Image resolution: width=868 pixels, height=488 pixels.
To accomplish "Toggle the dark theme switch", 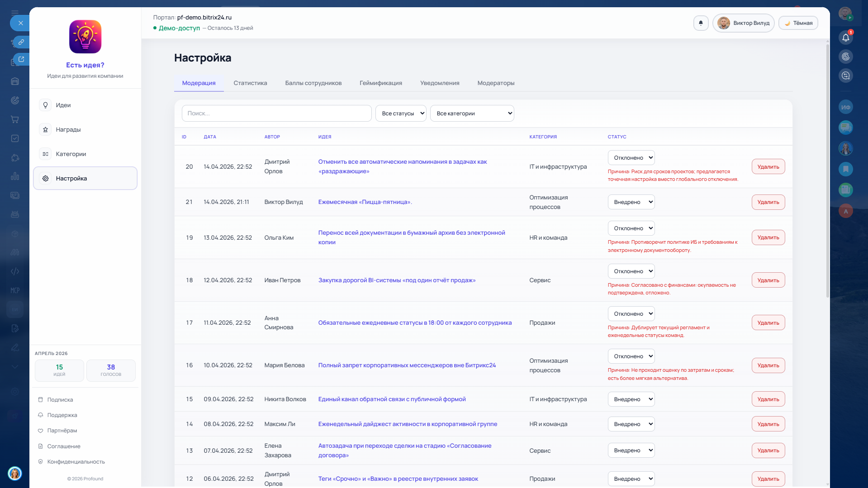I will pos(798,23).
